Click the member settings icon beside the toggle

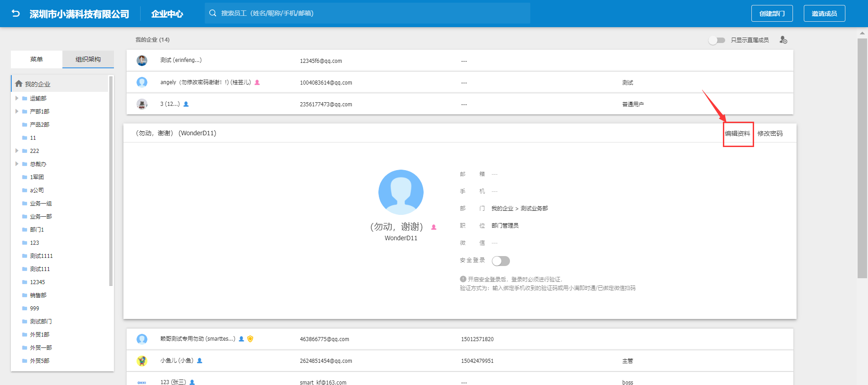click(783, 40)
